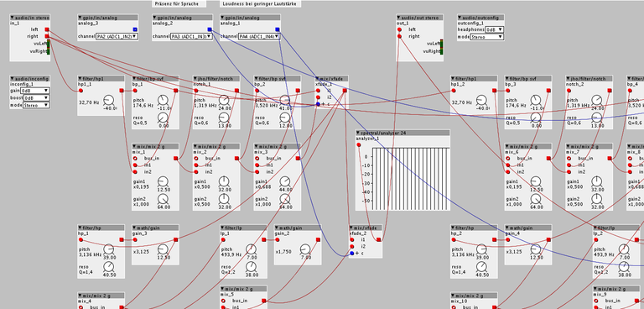Click the outlet of xfade_2
The height and width of the screenshot is (309, 644).
[379, 239]
